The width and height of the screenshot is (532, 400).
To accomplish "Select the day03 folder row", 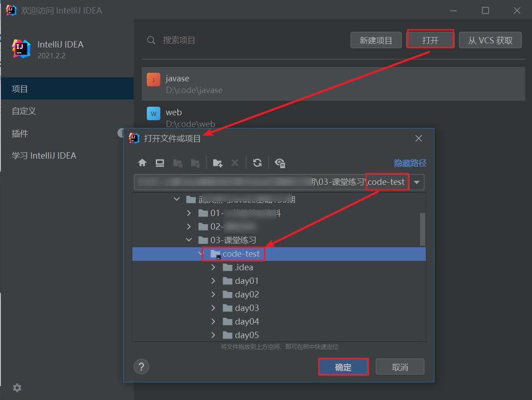I will pyautogui.click(x=279, y=308).
